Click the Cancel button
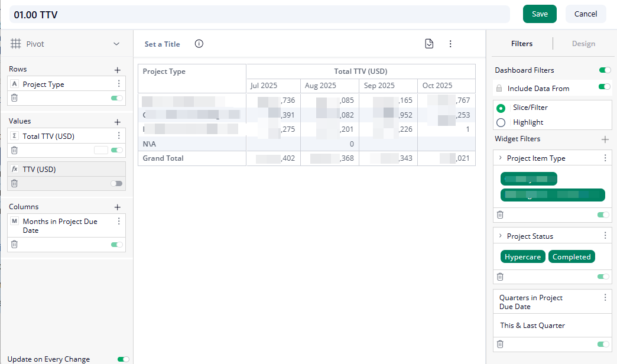This screenshot has width=617, height=364. [585, 14]
